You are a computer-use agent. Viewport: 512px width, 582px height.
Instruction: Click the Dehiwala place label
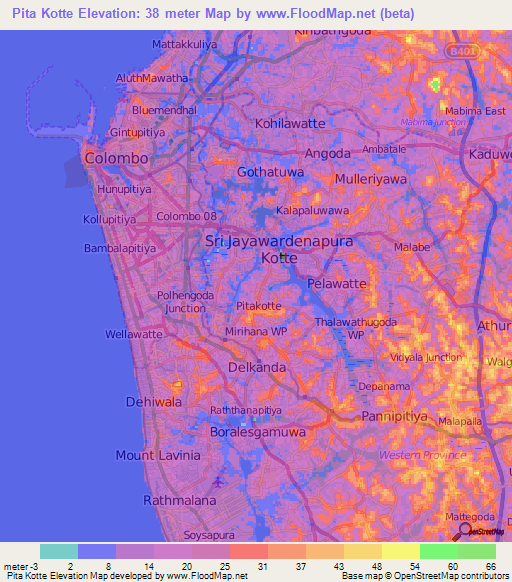click(x=154, y=402)
